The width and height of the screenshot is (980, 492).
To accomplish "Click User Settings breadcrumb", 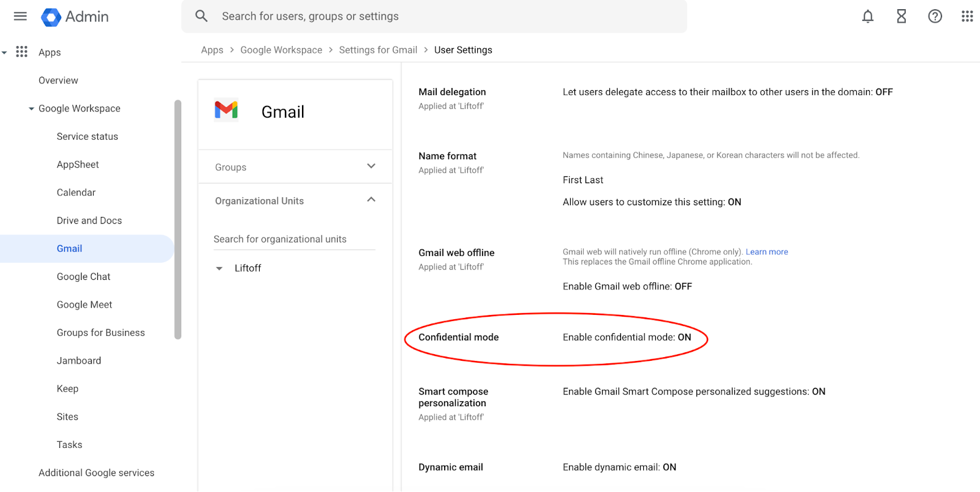I will pyautogui.click(x=463, y=50).
